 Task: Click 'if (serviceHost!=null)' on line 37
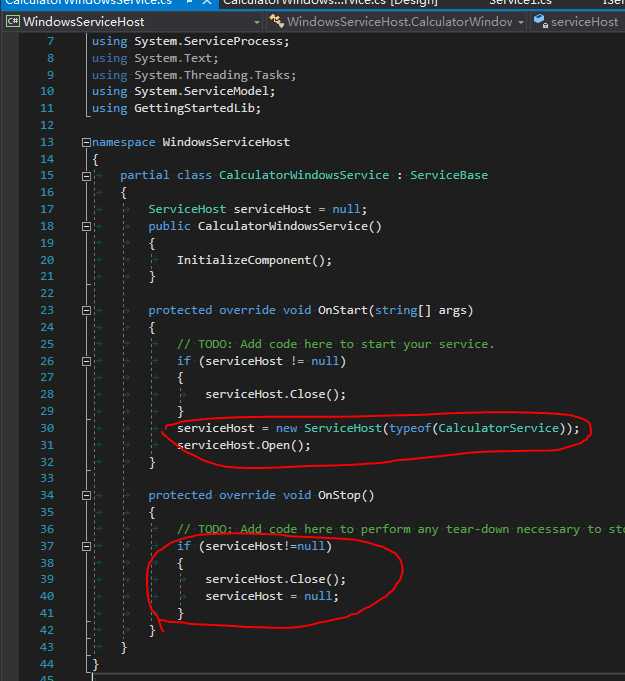click(254, 546)
